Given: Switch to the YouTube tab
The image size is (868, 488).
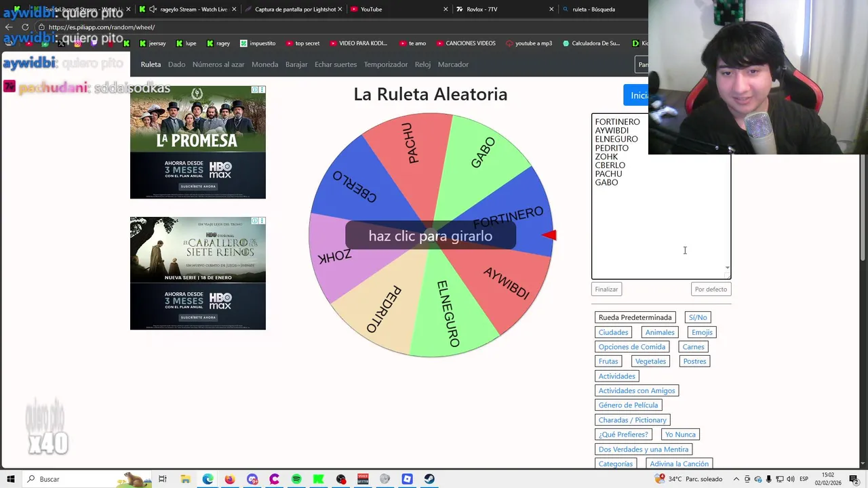Looking at the screenshot, I should pyautogui.click(x=394, y=9).
